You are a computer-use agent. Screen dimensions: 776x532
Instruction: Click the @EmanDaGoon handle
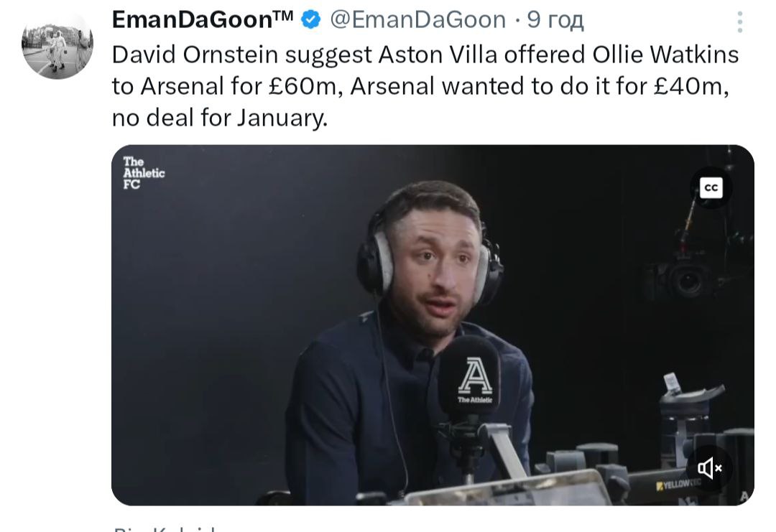point(417,20)
